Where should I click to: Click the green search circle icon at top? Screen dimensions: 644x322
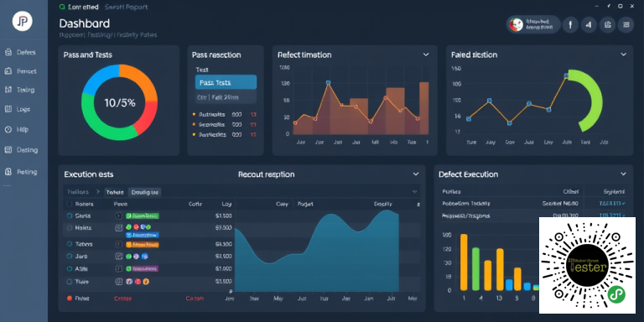click(62, 7)
